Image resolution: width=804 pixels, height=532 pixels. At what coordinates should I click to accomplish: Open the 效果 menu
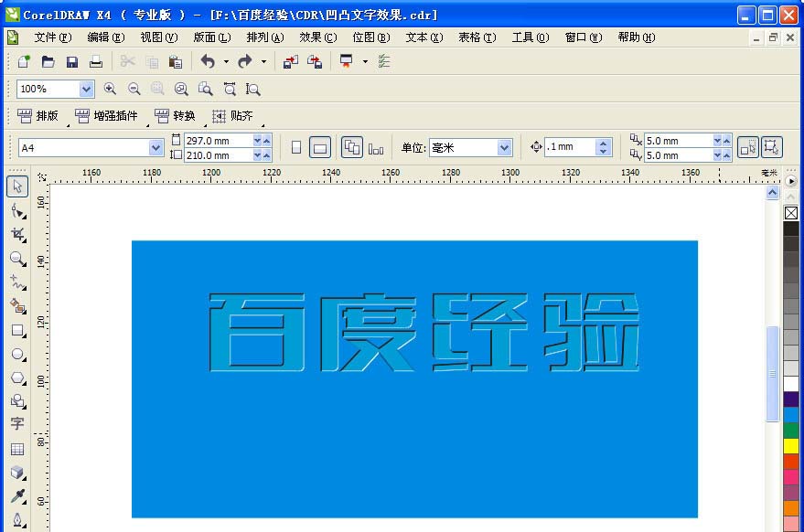(318, 37)
